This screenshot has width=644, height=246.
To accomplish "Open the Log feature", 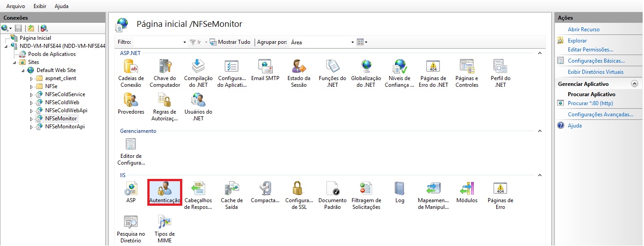I will click(x=399, y=192).
